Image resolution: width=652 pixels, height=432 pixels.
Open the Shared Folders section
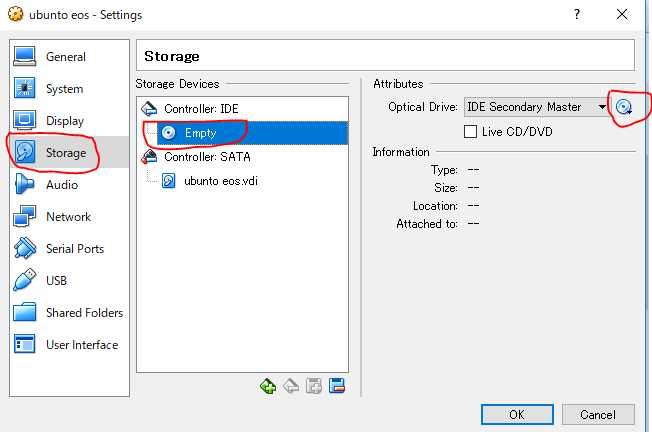(84, 313)
